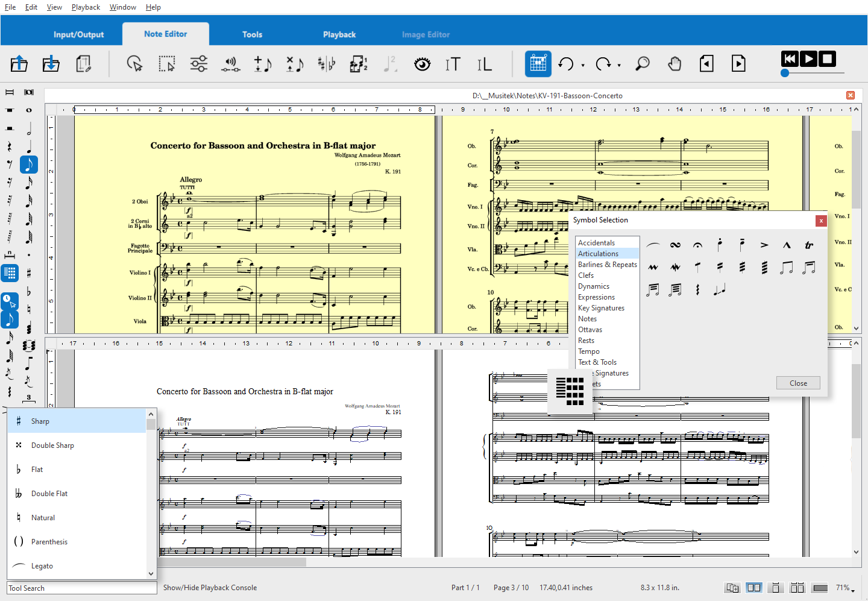Select Dynamics category in Symbol Selection
The height and width of the screenshot is (601, 868).
click(607, 286)
